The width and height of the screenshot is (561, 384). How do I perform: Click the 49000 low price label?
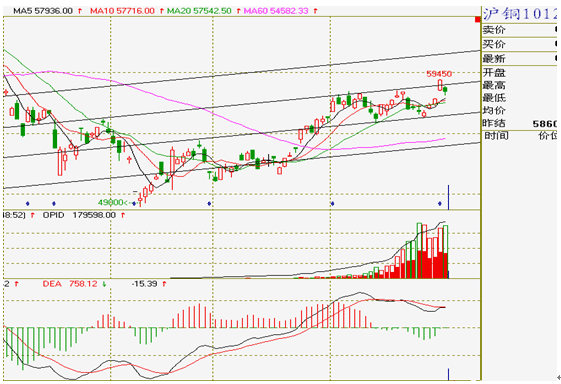pyautogui.click(x=111, y=203)
